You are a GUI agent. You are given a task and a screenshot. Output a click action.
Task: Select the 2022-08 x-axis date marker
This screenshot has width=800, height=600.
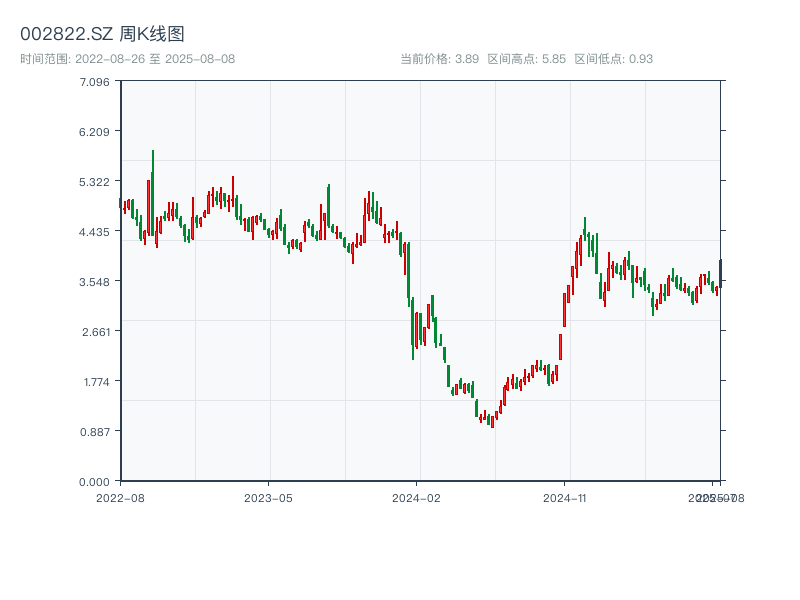[120, 497]
